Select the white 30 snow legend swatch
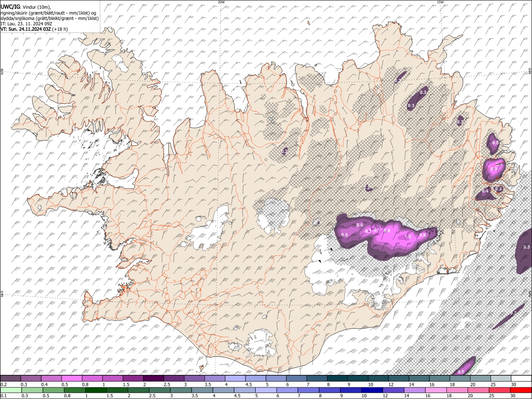 click(520, 378)
